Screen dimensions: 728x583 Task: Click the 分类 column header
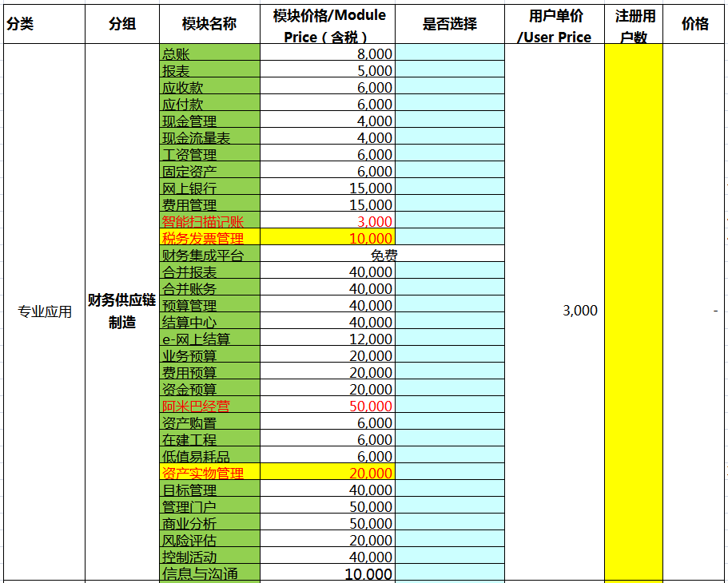coord(43,24)
